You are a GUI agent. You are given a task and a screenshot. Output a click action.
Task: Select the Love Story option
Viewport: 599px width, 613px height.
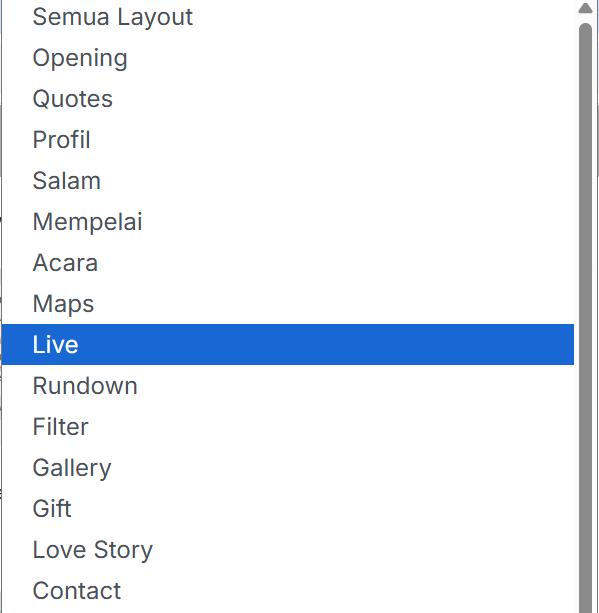tap(288, 550)
